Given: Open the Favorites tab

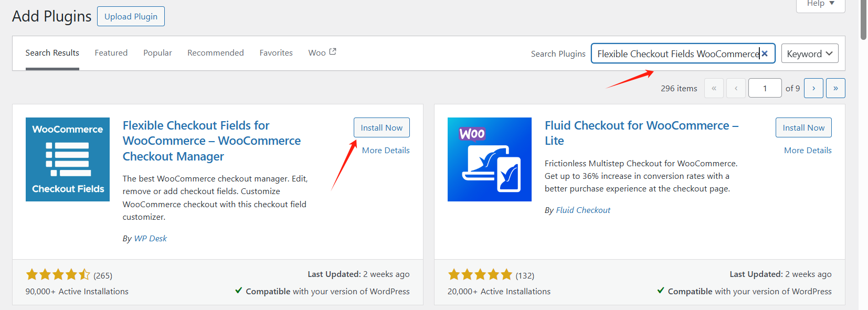Looking at the screenshot, I should [x=276, y=52].
